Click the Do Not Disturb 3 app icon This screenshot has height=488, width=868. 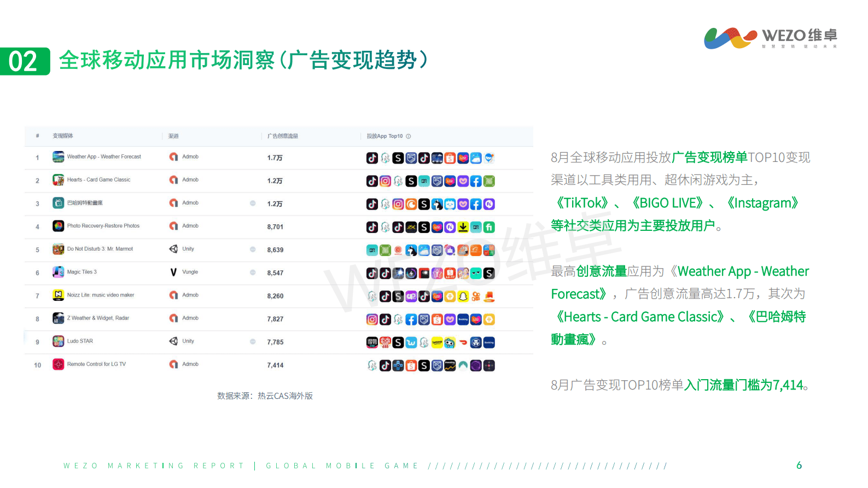[59, 249]
